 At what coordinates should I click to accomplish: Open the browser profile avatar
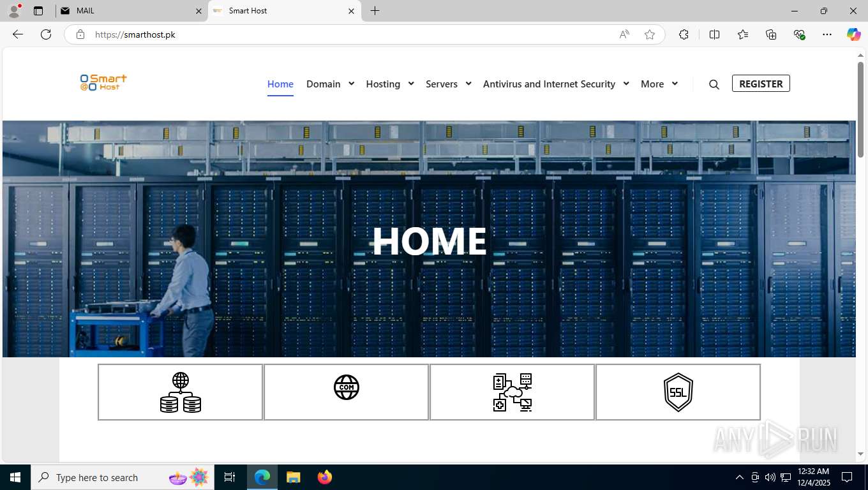(x=14, y=11)
